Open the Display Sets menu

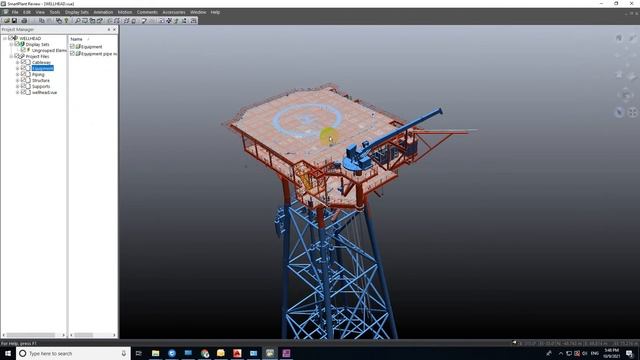[x=77, y=12]
